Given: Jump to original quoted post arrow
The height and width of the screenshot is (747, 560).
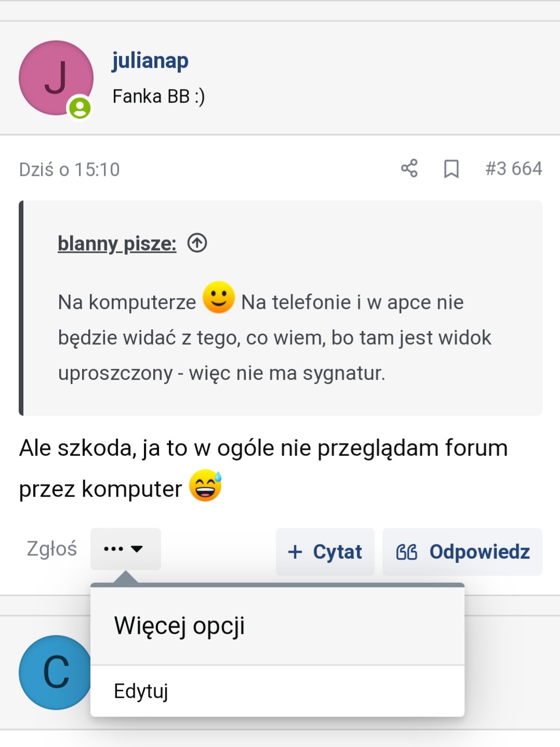Looking at the screenshot, I should [x=197, y=243].
